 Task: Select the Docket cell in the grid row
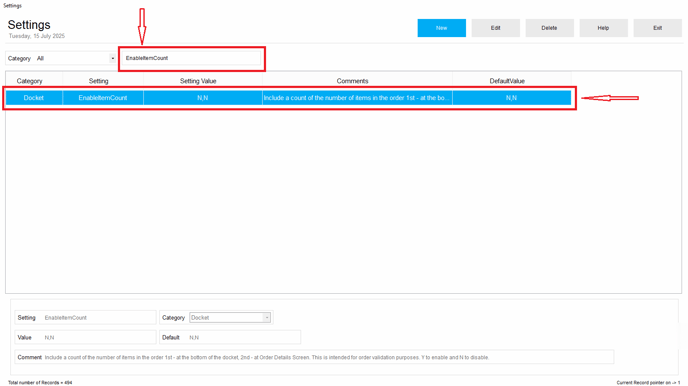coord(34,98)
